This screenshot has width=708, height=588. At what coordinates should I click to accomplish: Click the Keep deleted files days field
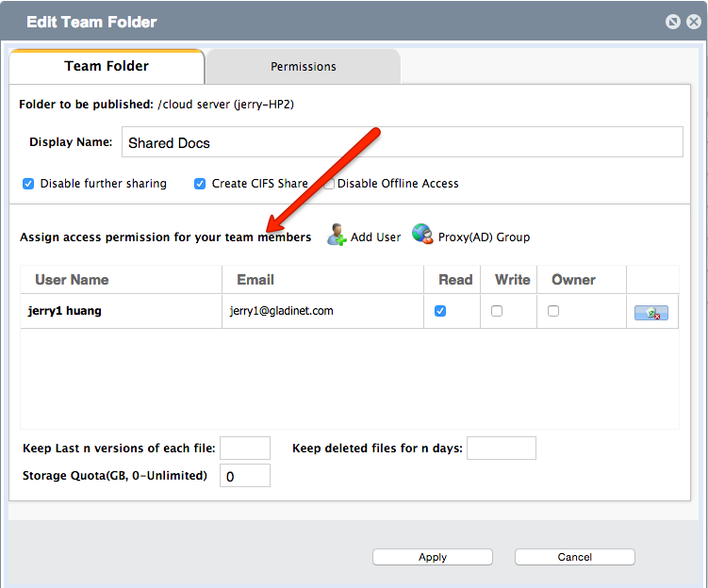(x=502, y=449)
